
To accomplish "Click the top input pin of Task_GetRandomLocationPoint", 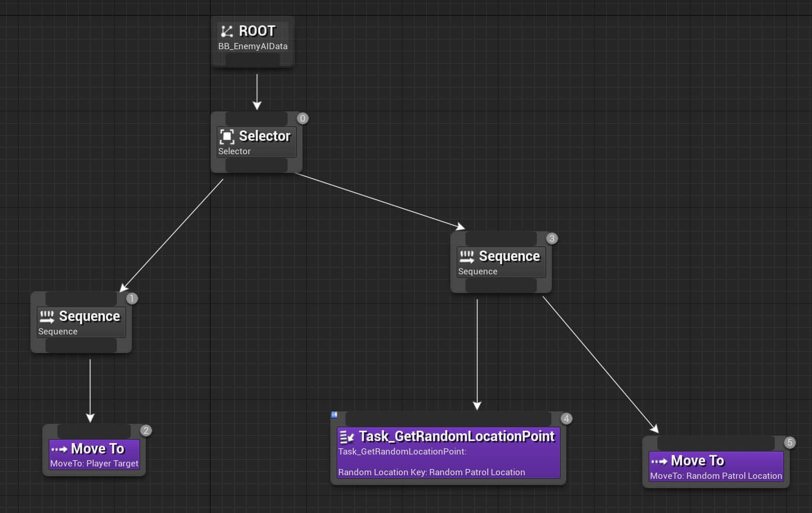I will pyautogui.click(x=448, y=419).
